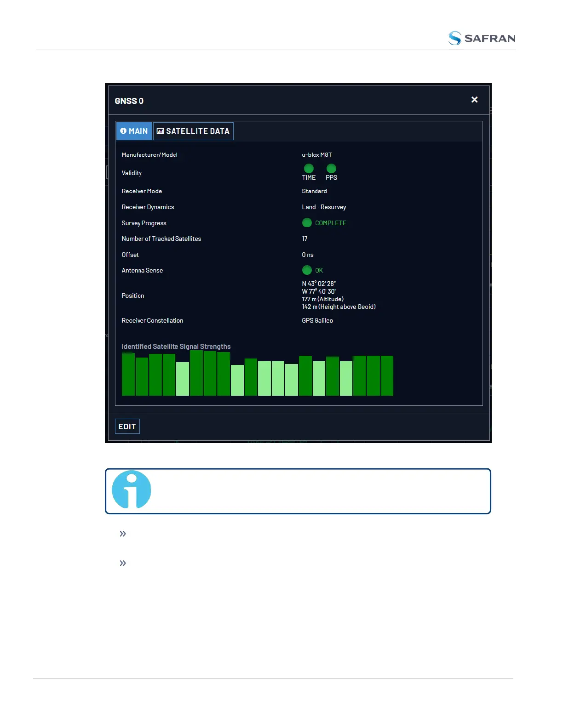The height and width of the screenshot is (728, 563).
Task: Click the 'Identified Satellite Signal Strengths' heading
Action: click(176, 347)
